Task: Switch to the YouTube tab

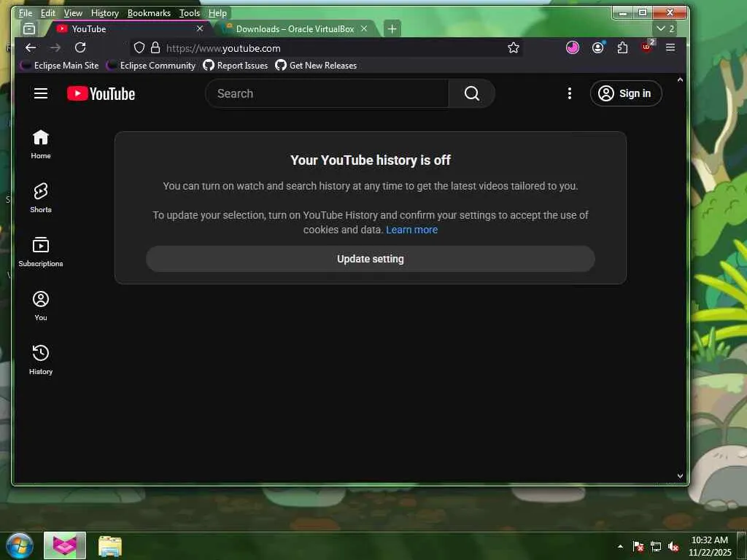Action: click(x=128, y=29)
